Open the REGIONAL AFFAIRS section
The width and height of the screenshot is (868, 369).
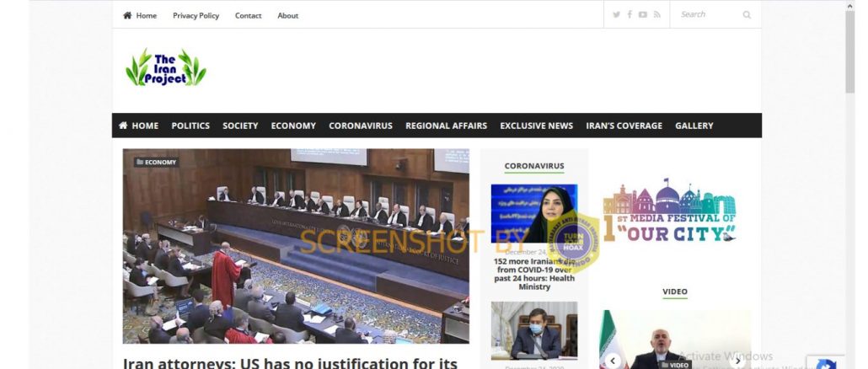click(446, 126)
